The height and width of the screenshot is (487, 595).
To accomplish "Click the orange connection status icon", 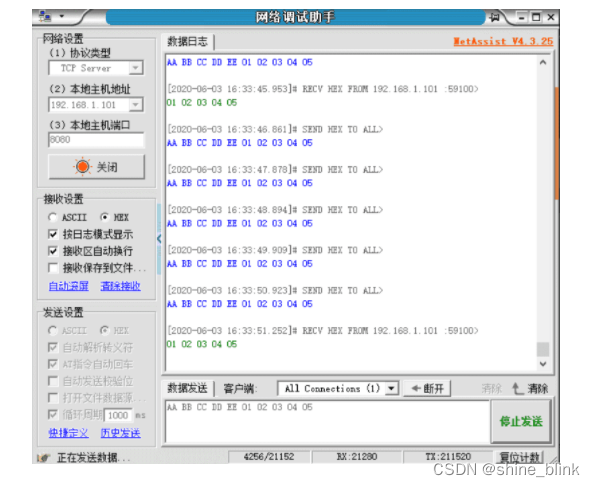I will (x=82, y=167).
